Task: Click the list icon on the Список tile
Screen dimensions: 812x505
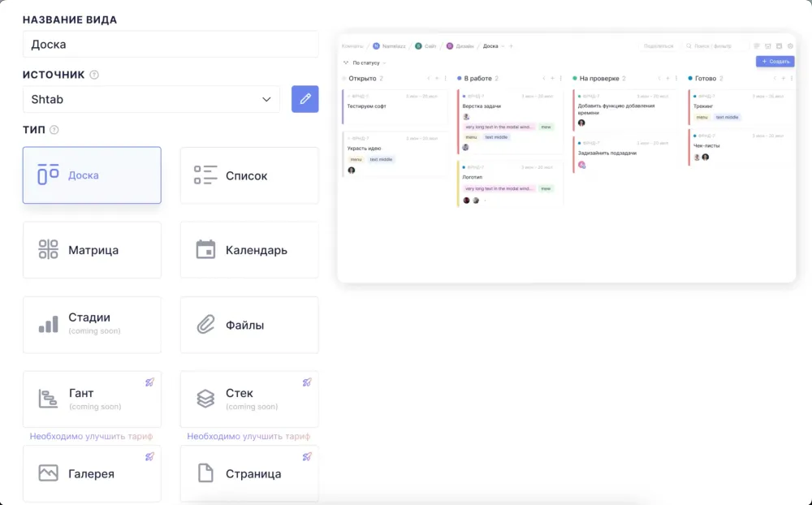Action: [205, 175]
